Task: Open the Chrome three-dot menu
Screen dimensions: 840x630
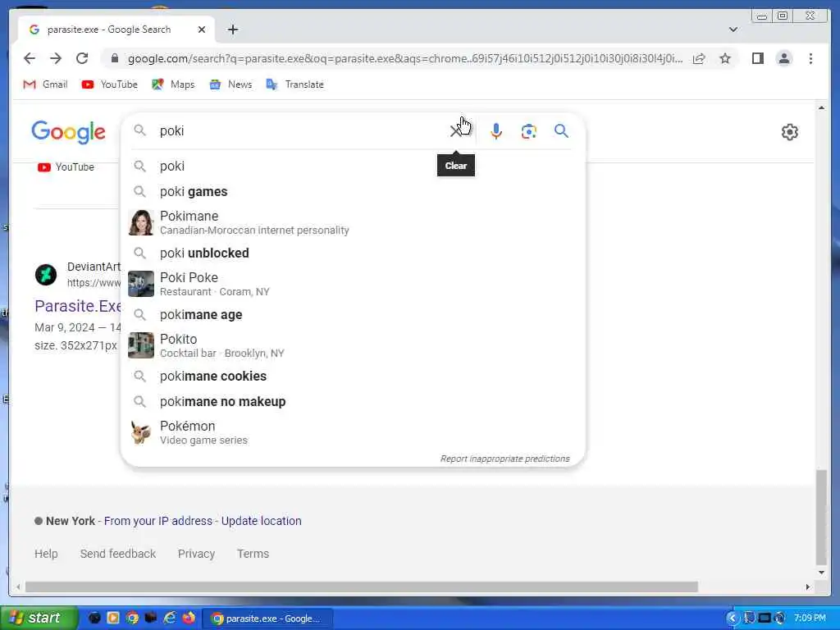Action: pos(810,58)
